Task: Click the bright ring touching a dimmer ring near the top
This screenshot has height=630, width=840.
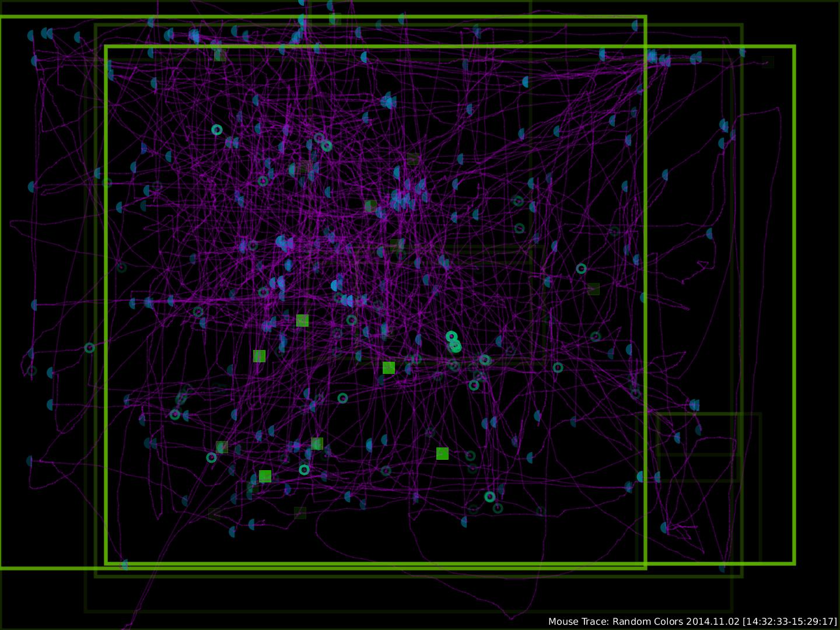Action: click(327, 146)
